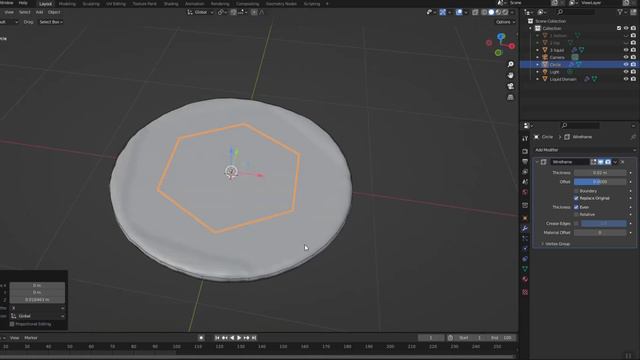Open the Output properties tab icon
This screenshot has height=360, width=640.
pyautogui.click(x=525, y=162)
